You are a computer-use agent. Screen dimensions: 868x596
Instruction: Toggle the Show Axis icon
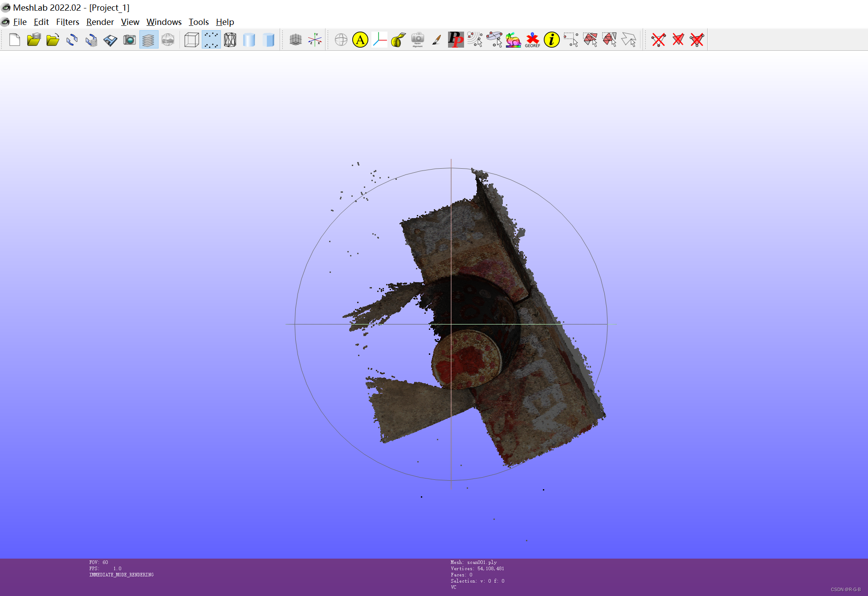tap(314, 40)
